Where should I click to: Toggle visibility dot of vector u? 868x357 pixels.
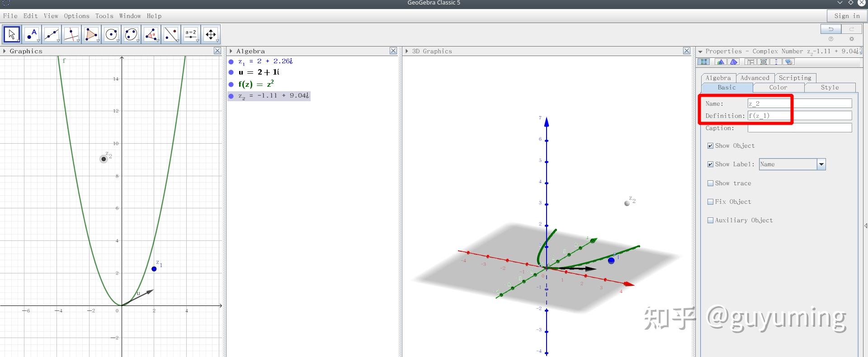pyautogui.click(x=231, y=72)
